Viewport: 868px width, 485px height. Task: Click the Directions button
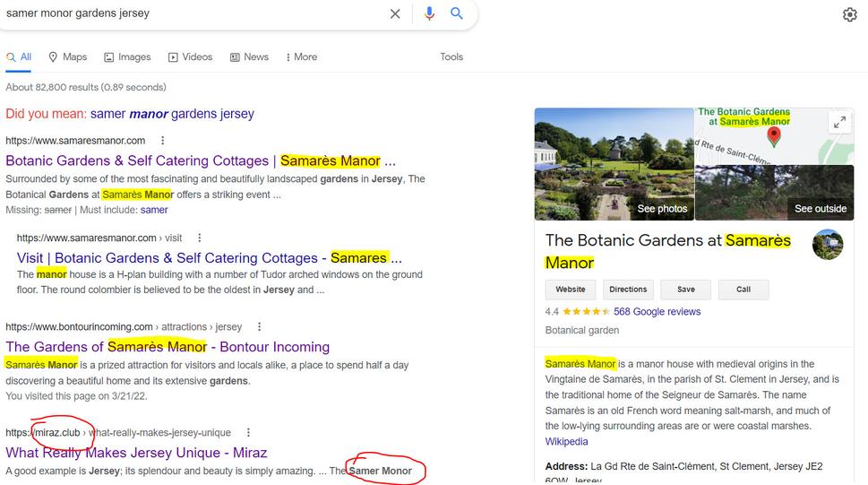pos(628,290)
